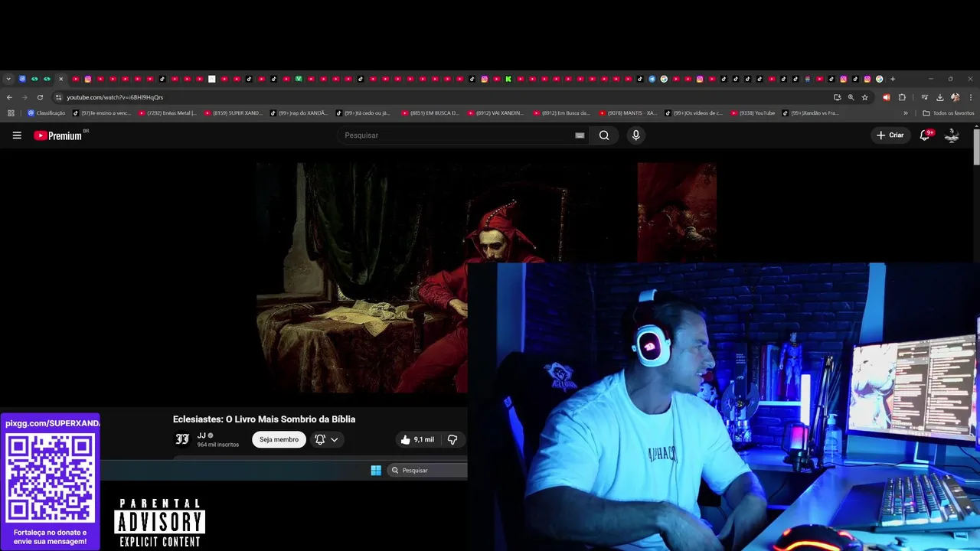Viewport: 980px width, 551px height.
Task: Open the Todos os favoritos folder
Action: point(949,113)
